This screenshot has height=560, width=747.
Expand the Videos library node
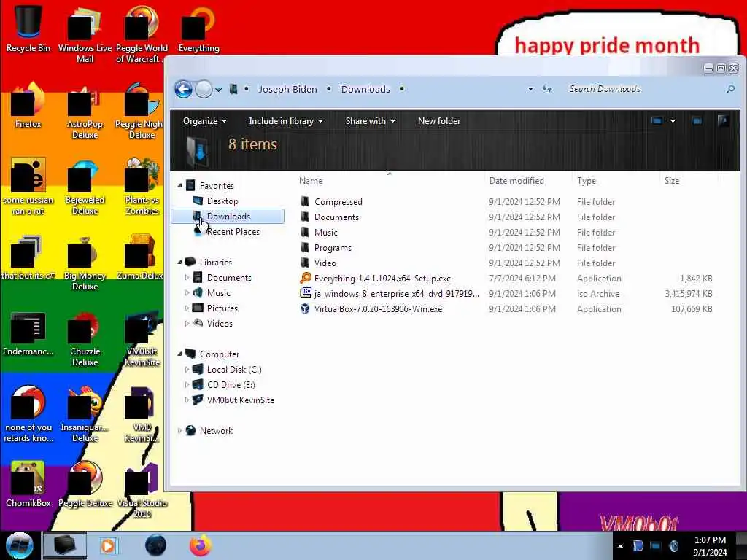click(x=187, y=323)
